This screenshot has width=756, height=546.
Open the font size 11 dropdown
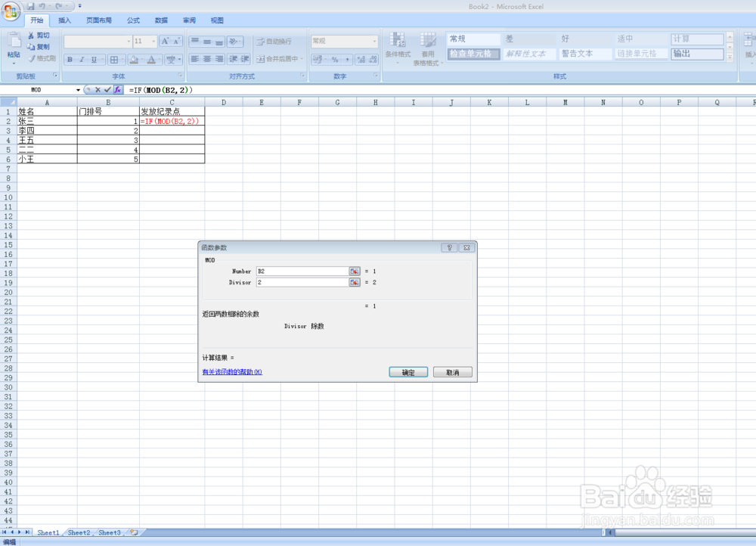(153, 42)
